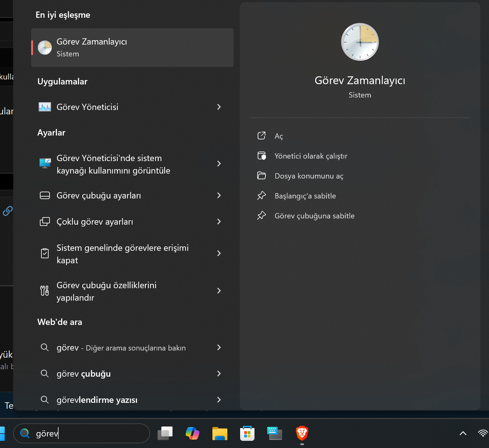This screenshot has height=448, width=489.
Task: Switch to Brave browser in taskbar
Action: tap(302, 433)
